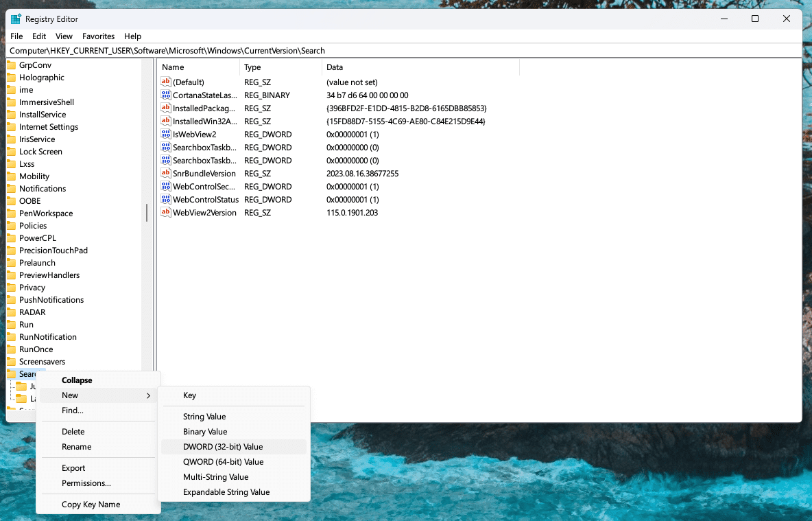This screenshot has height=521, width=812.
Task: Click the 115.0.1901.203 data value
Action: (x=352, y=213)
